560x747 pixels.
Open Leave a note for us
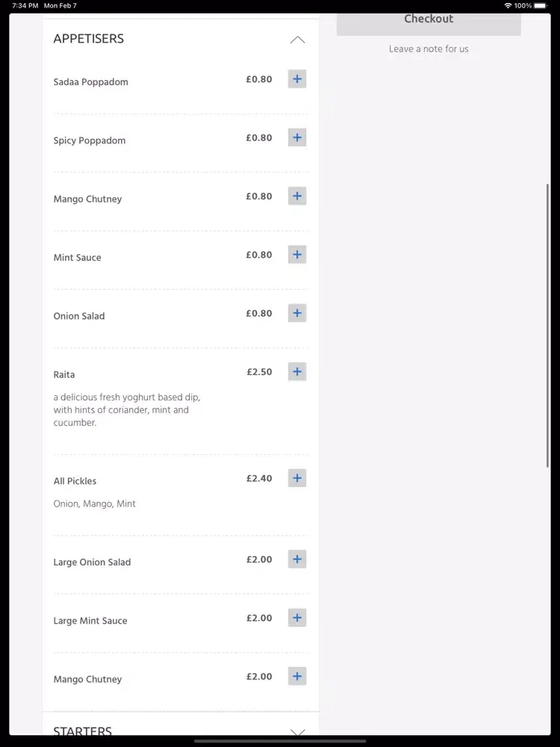(x=429, y=49)
